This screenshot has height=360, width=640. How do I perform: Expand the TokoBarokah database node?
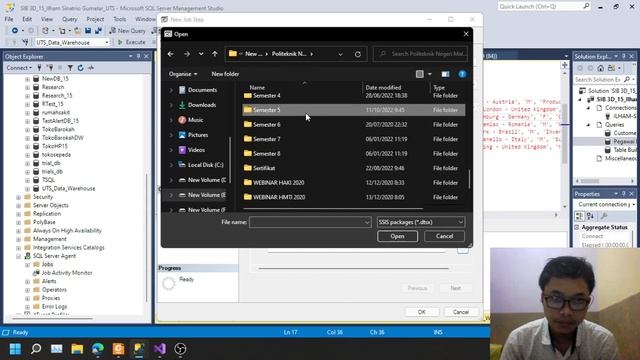[x=27, y=129]
